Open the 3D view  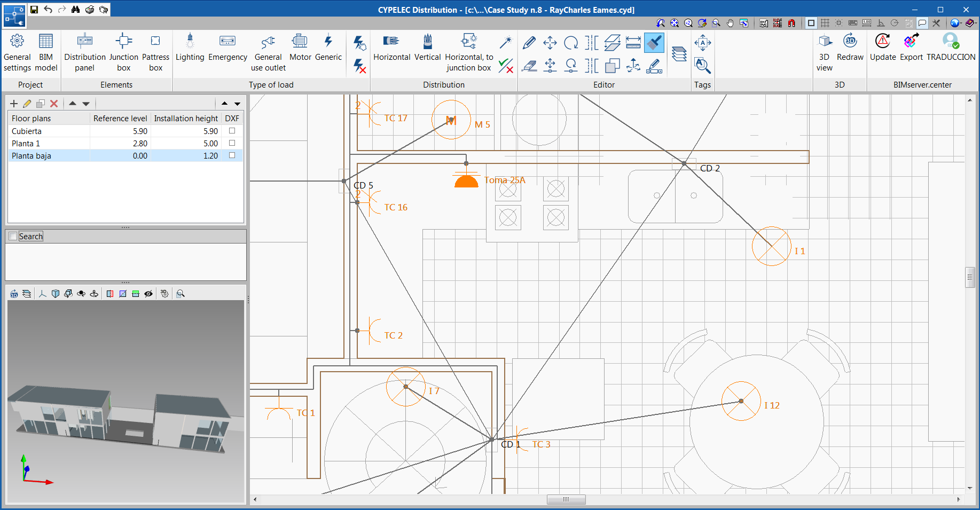point(825,52)
